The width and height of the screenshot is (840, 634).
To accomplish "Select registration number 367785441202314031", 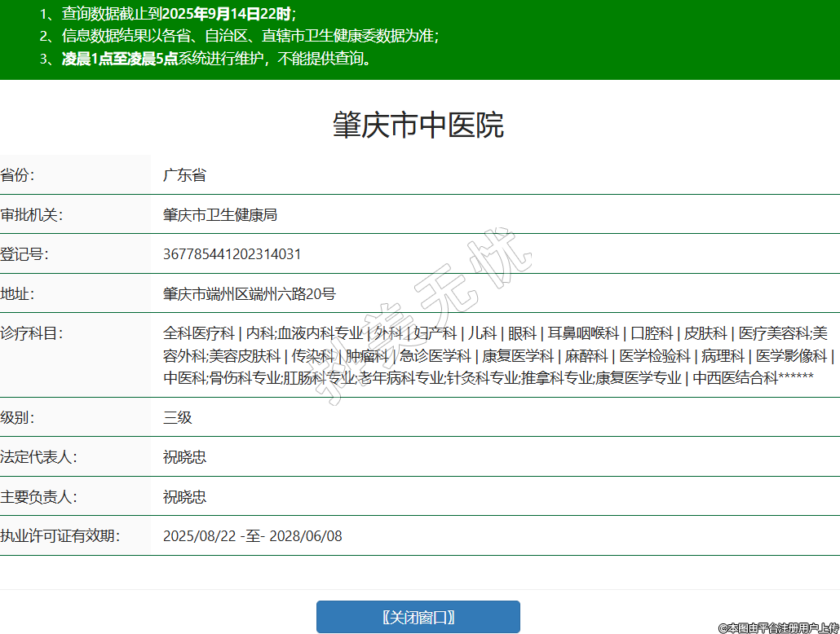I will point(232,254).
